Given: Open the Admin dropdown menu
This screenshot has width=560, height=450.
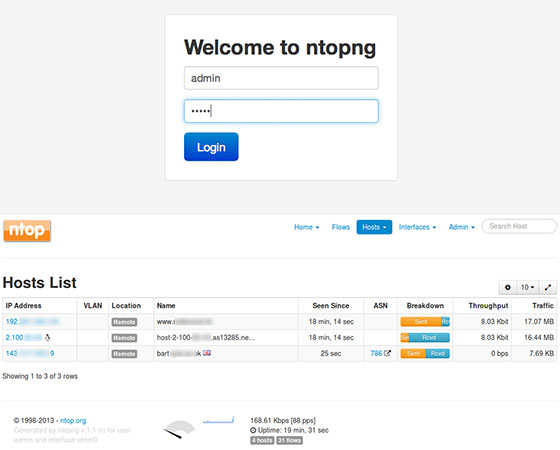Looking at the screenshot, I should (461, 227).
